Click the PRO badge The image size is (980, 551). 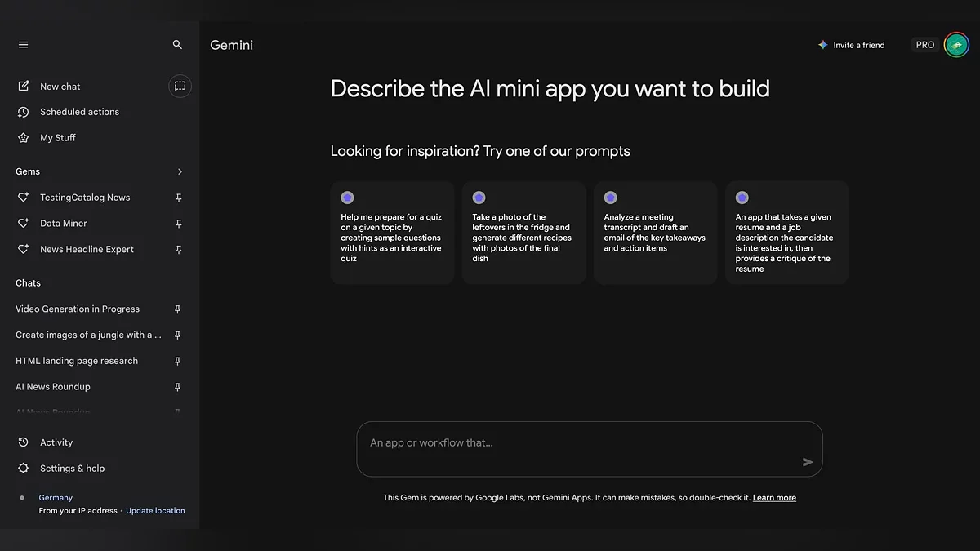coord(925,45)
